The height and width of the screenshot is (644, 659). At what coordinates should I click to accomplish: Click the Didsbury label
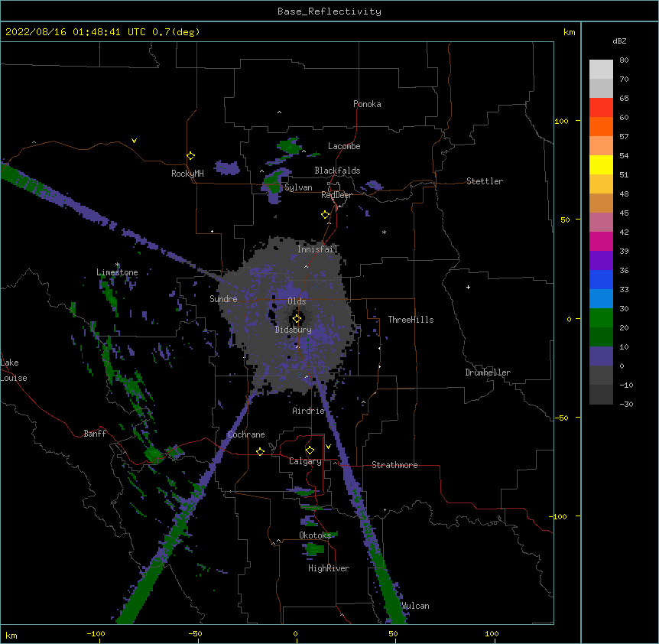(x=293, y=330)
